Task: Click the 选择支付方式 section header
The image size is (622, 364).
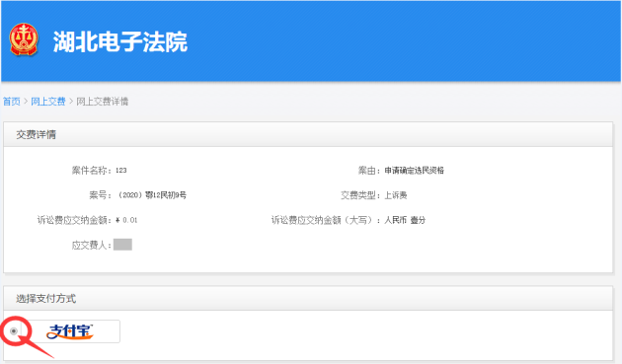Action: 308,298
